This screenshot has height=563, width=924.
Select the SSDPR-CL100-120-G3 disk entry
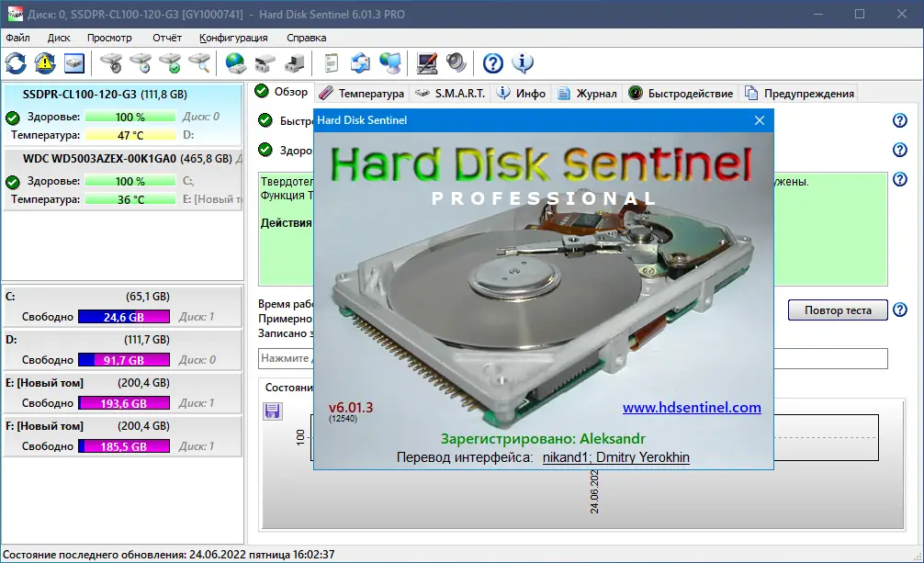click(x=122, y=114)
